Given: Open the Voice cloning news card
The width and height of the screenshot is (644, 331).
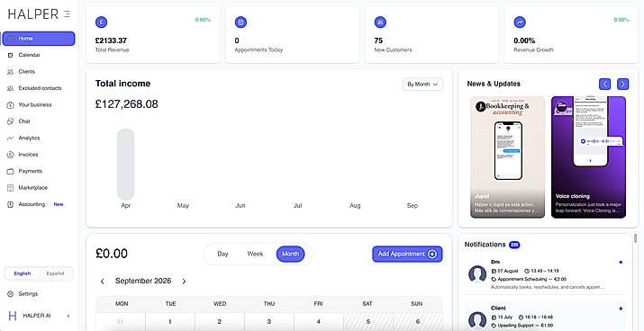Looking at the screenshot, I should 588,157.
